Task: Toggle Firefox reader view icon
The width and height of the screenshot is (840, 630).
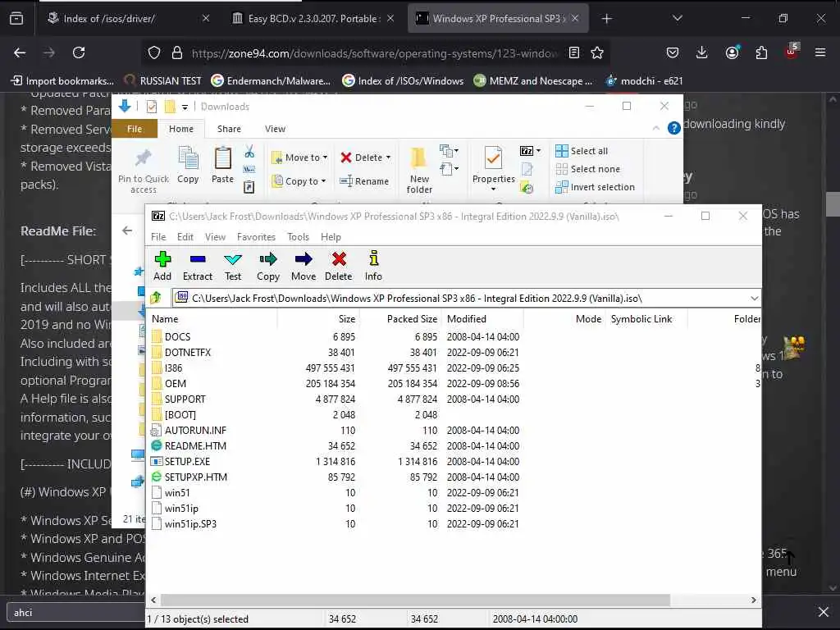Action: click(574, 52)
